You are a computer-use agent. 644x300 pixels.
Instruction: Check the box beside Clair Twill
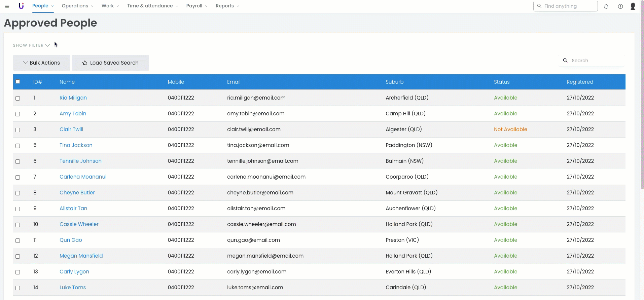click(x=18, y=130)
